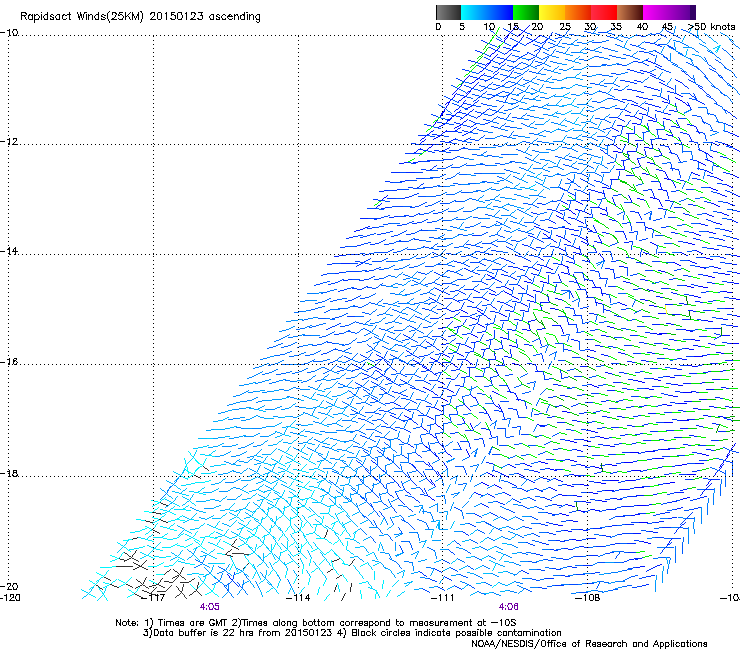
Task: Click the '>50 knots' legend label
Action: [x=711, y=27]
